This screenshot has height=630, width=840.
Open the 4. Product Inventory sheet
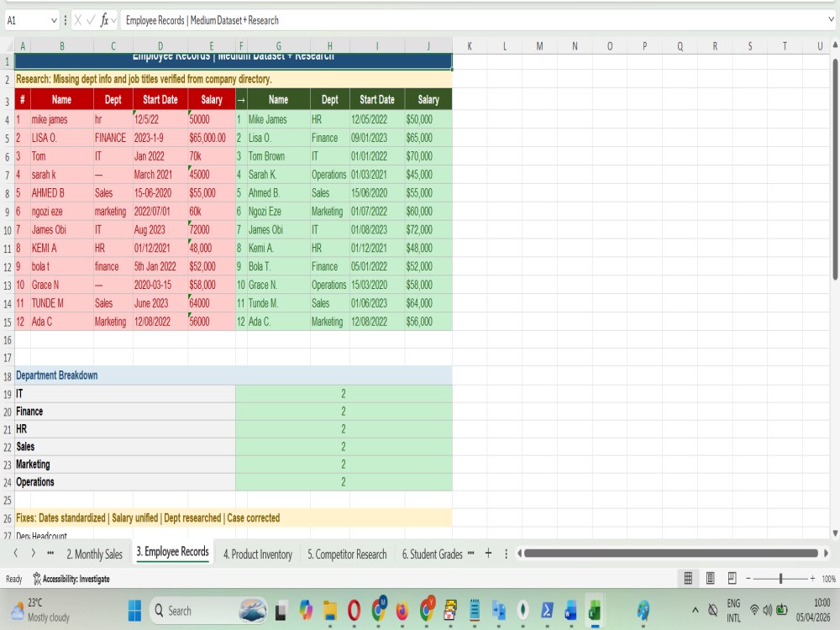(x=258, y=554)
